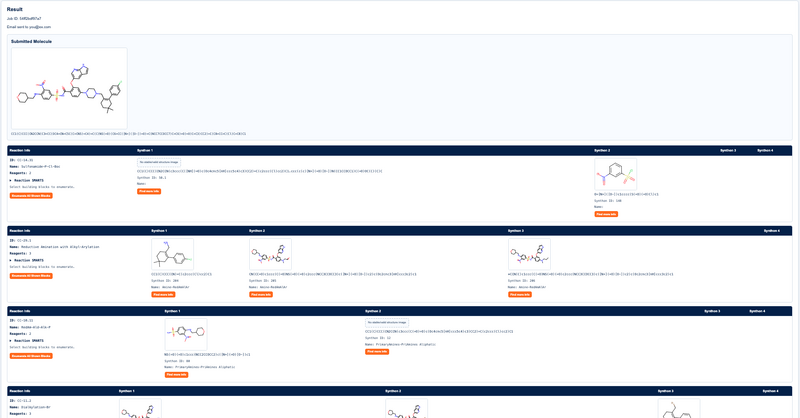Click Synthon 3 column header in CC-29.1 table
The height and width of the screenshot is (418, 800).
[516, 231]
